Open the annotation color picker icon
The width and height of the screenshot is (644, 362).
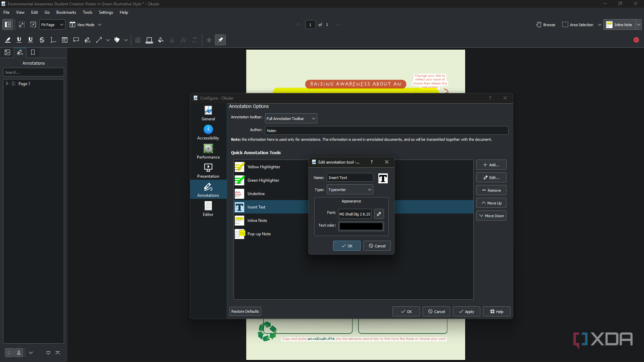pyautogui.click(x=149, y=40)
